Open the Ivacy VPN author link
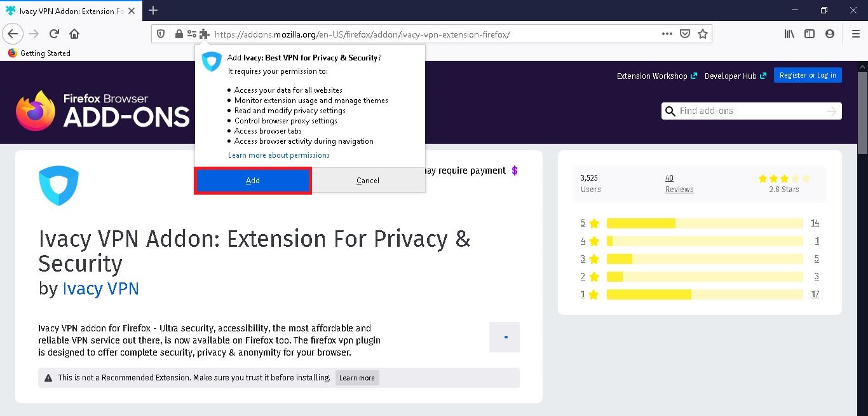The width and height of the screenshot is (868, 416). 100,288
